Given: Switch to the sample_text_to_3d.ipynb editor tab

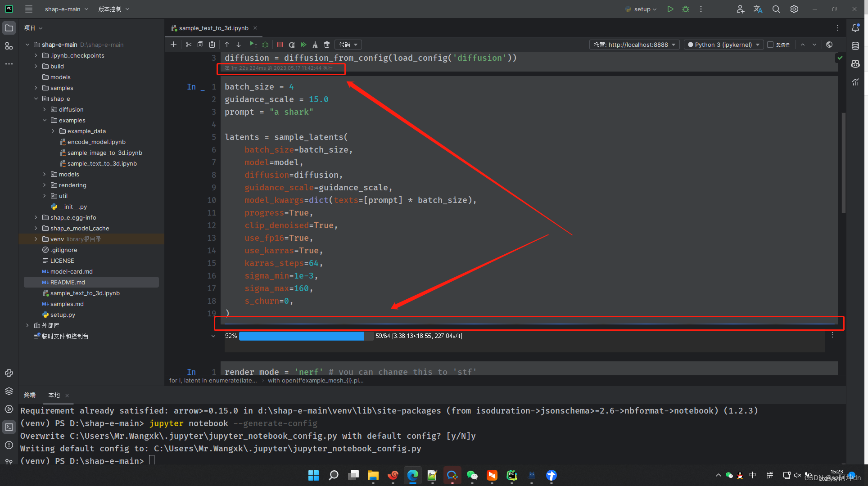Looking at the screenshot, I should [213, 28].
